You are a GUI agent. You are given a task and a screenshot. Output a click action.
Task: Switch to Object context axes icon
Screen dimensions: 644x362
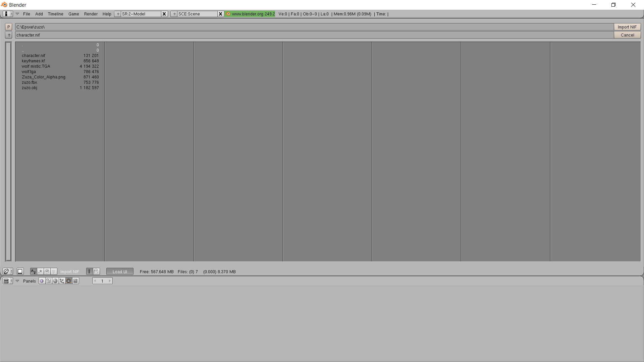62,281
